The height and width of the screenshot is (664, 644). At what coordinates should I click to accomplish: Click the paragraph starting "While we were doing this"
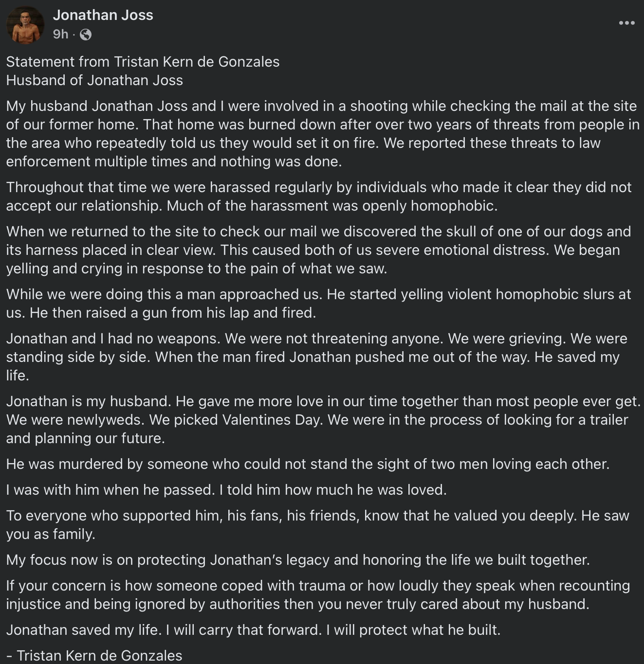pos(319,304)
